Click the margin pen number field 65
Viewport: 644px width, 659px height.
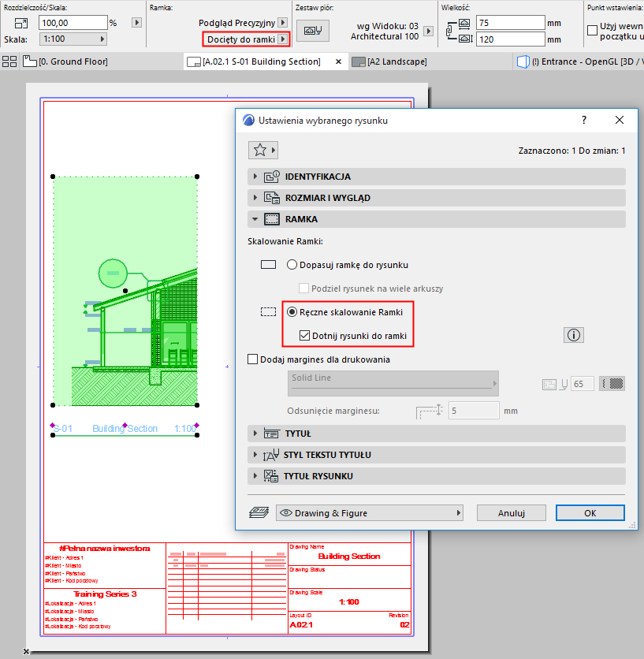(582, 384)
